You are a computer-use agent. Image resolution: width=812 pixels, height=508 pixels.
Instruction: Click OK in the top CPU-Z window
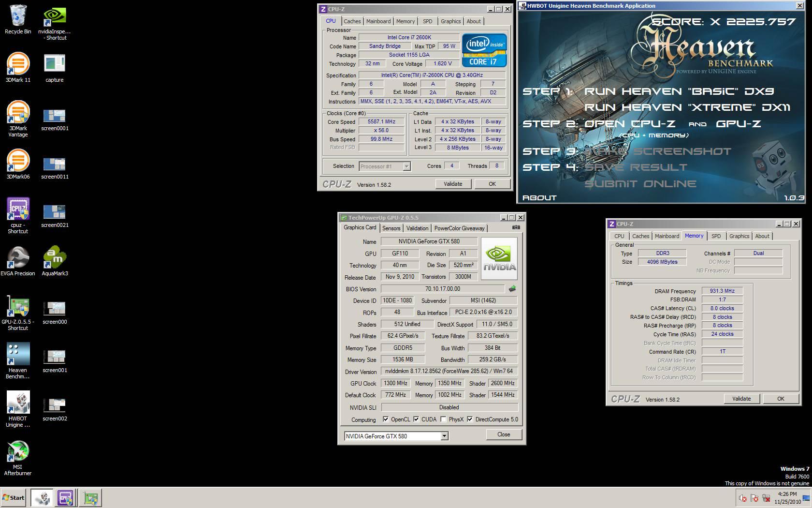coord(492,184)
